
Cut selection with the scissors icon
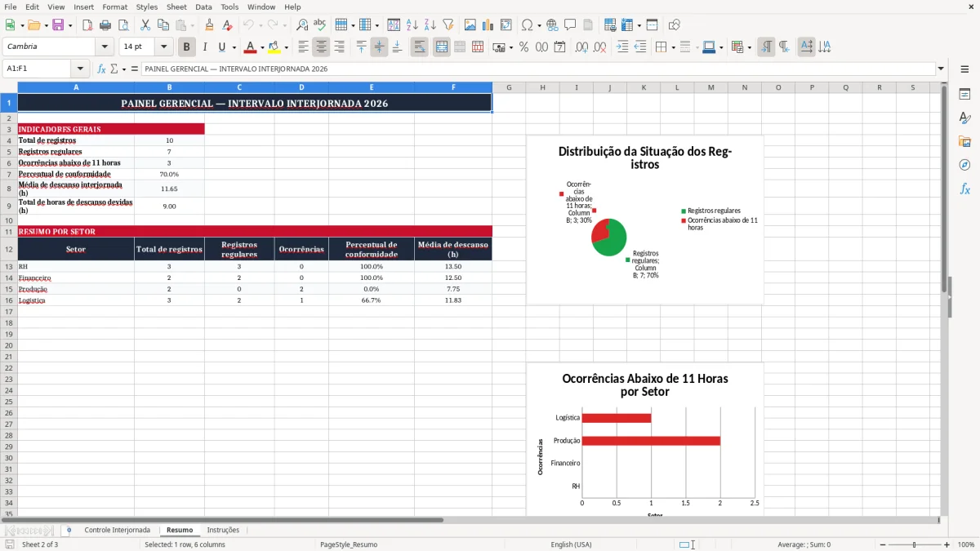tap(145, 25)
